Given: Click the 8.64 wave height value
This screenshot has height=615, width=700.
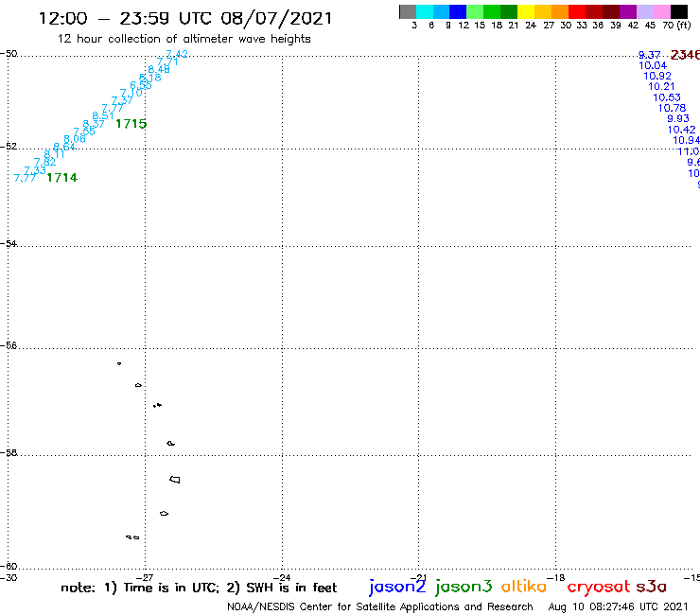Looking at the screenshot, I should point(64,147).
